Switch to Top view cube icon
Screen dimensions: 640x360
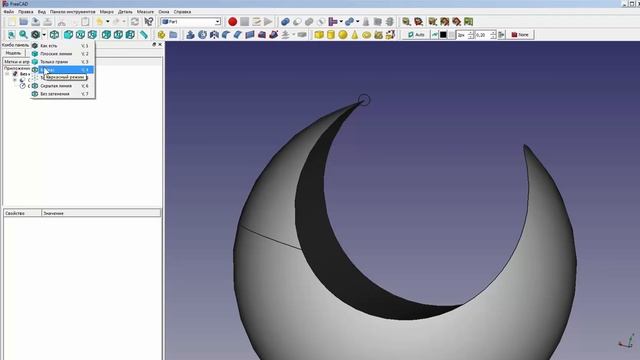point(80,35)
